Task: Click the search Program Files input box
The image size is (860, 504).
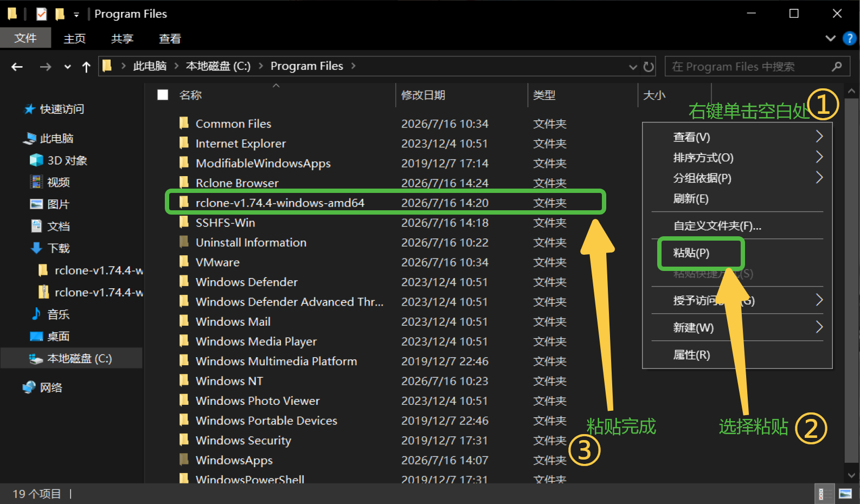Action: (749, 67)
